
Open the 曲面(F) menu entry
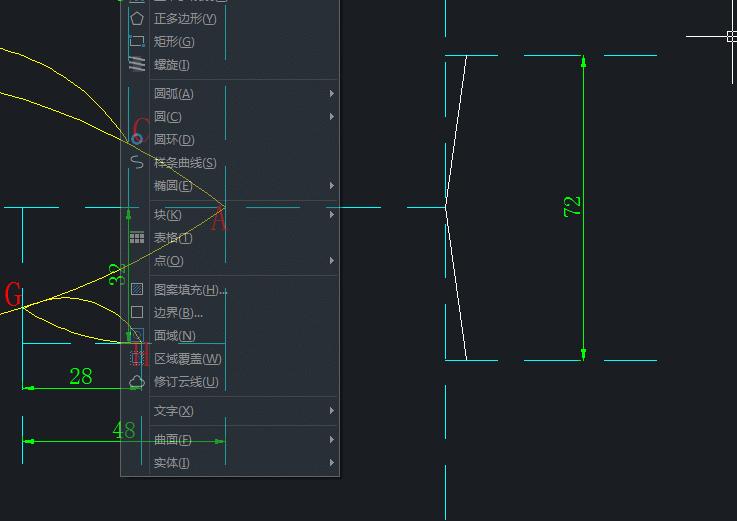coord(230,439)
